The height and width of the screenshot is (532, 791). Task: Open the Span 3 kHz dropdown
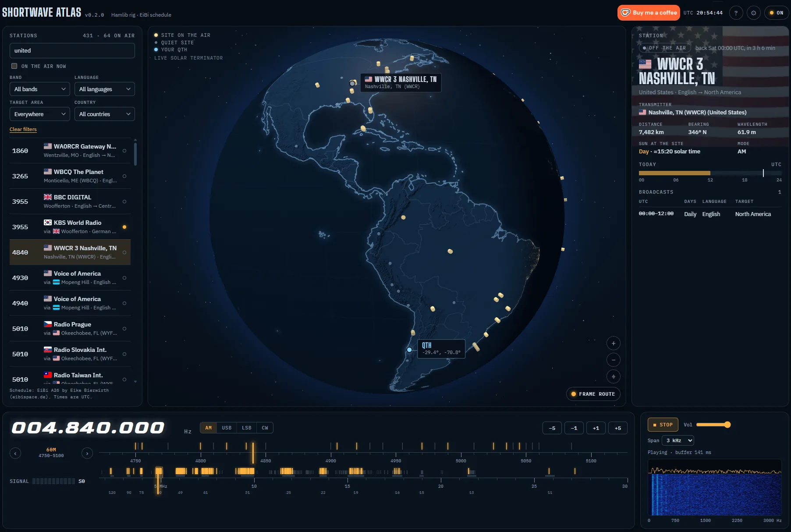coord(678,440)
